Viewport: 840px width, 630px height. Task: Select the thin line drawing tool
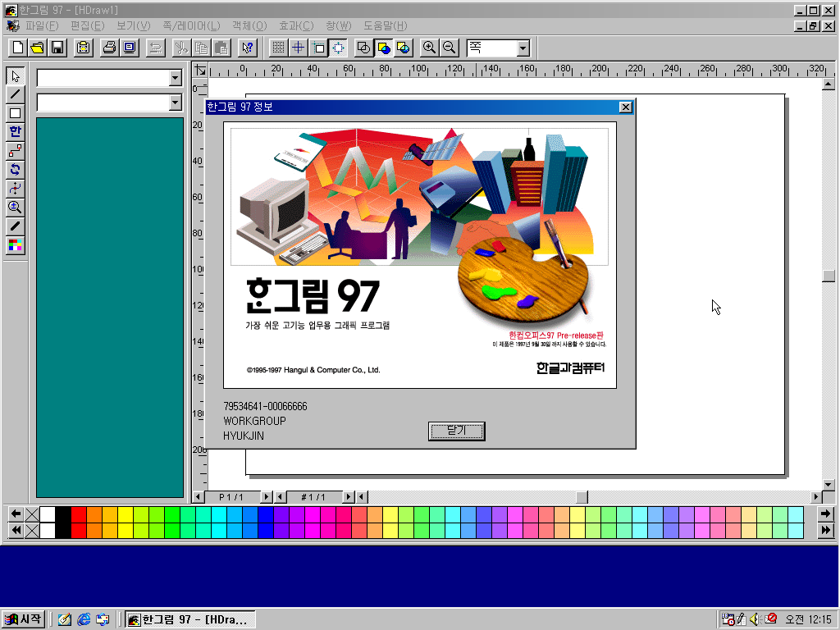tap(15, 94)
